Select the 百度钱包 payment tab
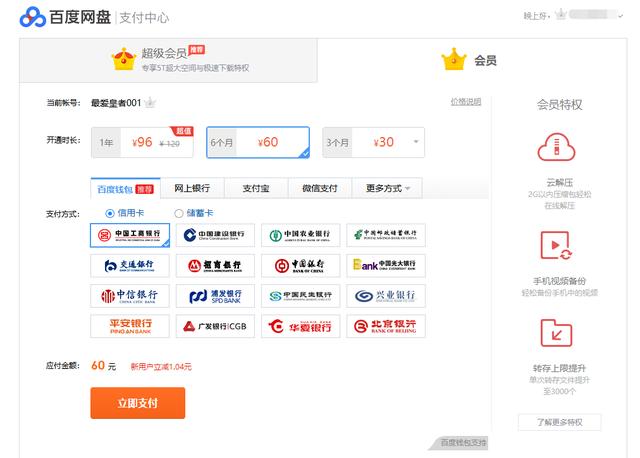Screen dimensions: 640x458 click(125, 189)
